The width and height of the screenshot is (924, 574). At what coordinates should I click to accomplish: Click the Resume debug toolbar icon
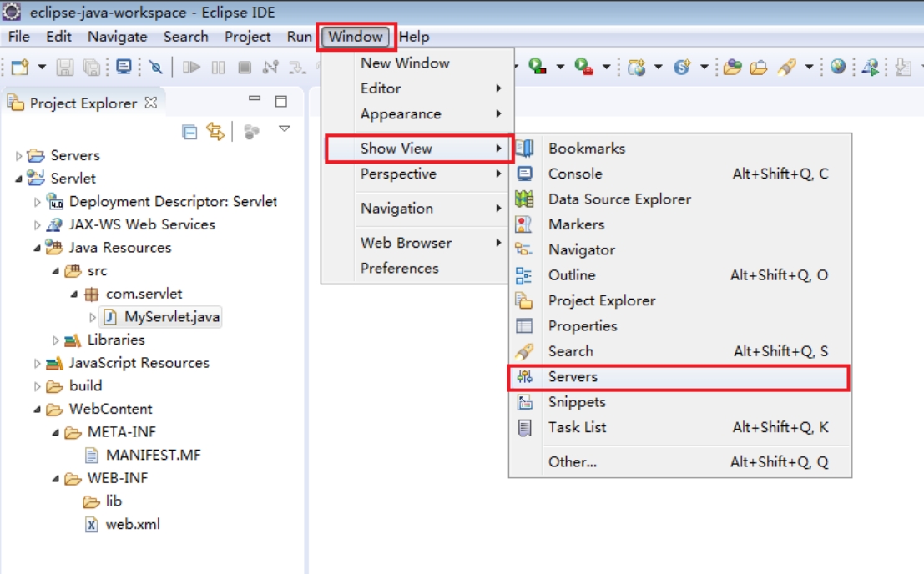[191, 67]
